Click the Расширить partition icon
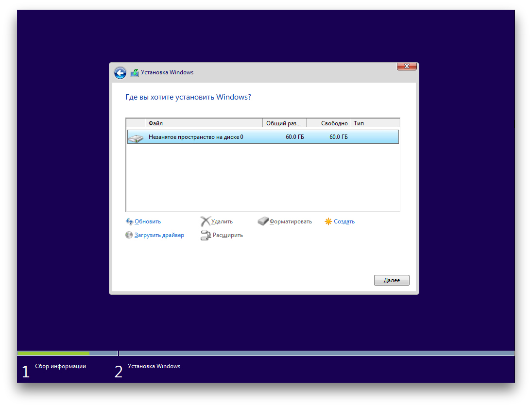The width and height of the screenshot is (532, 407). (x=206, y=236)
